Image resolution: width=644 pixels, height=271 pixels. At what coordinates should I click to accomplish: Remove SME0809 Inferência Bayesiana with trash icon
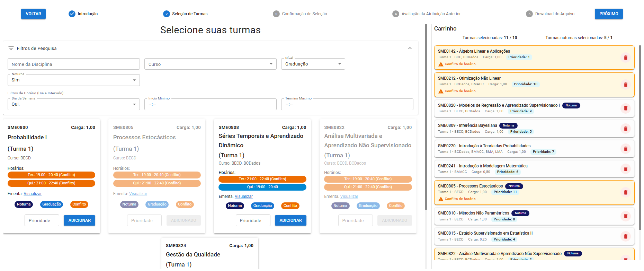625,129
